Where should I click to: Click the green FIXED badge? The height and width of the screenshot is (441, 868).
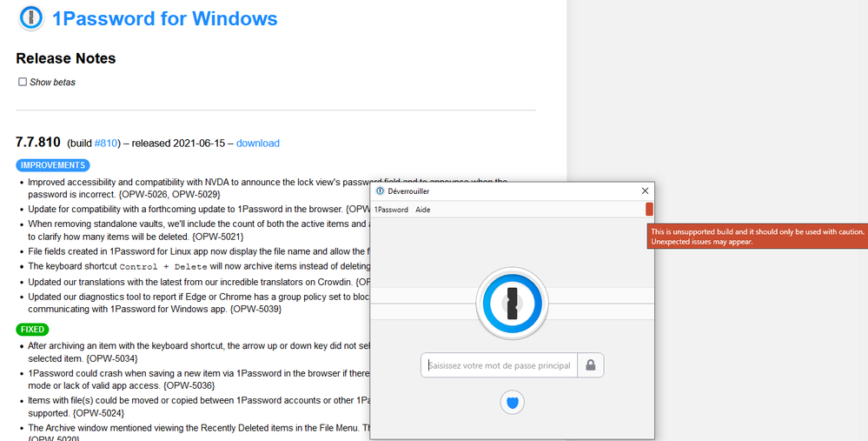point(33,330)
